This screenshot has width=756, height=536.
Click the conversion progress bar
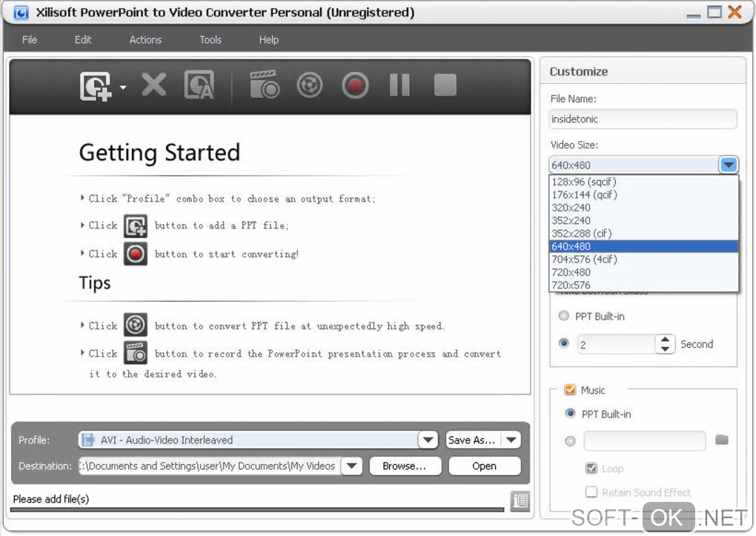pyautogui.click(x=257, y=509)
